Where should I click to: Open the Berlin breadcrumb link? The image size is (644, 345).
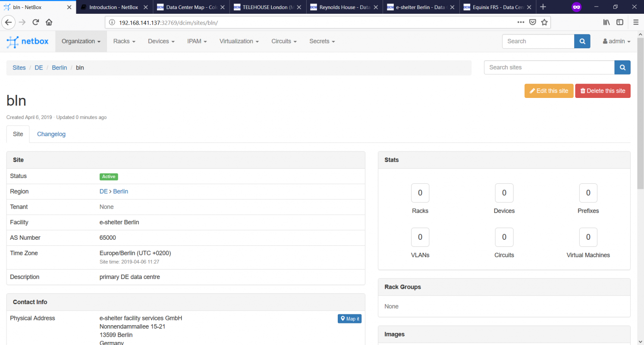click(x=59, y=68)
